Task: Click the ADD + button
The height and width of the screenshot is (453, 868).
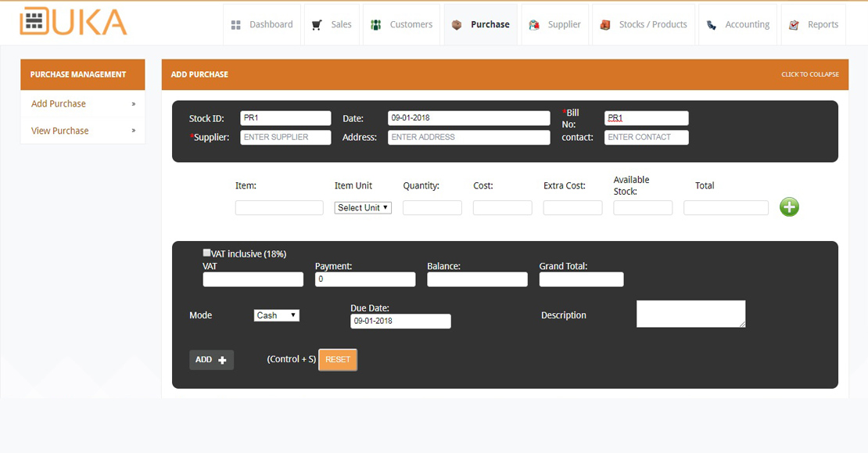Action: coord(211,360)
